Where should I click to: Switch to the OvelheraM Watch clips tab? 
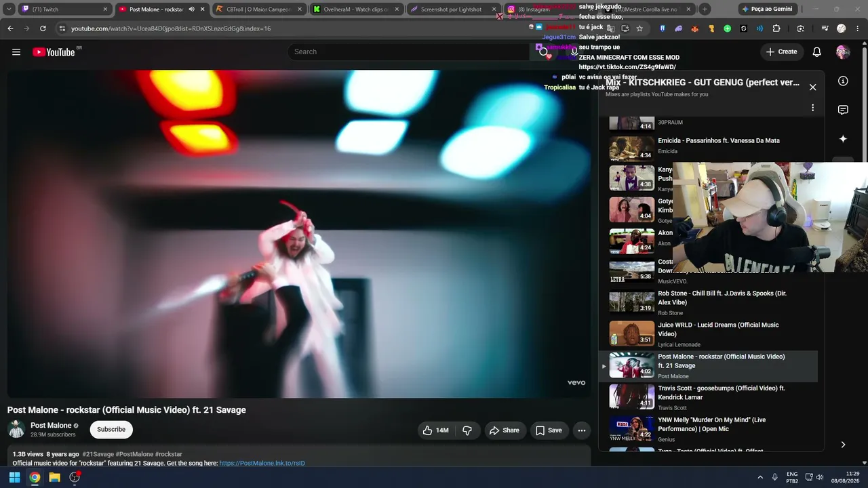point(355,9)
